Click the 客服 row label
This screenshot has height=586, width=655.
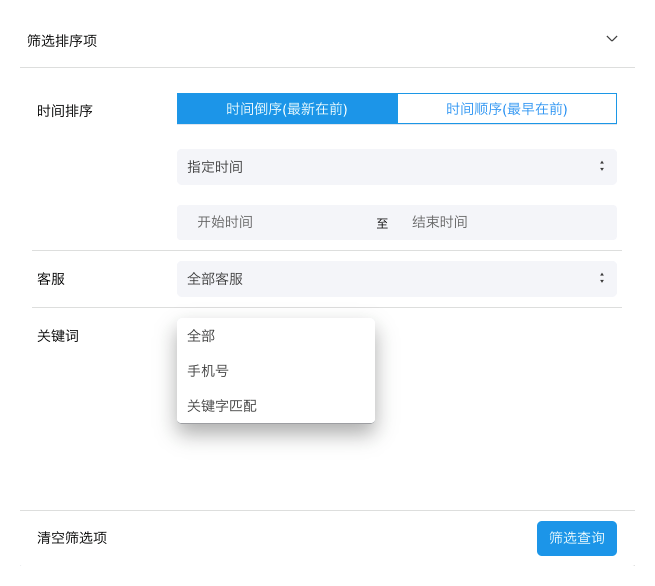click(x=51, y=279)
